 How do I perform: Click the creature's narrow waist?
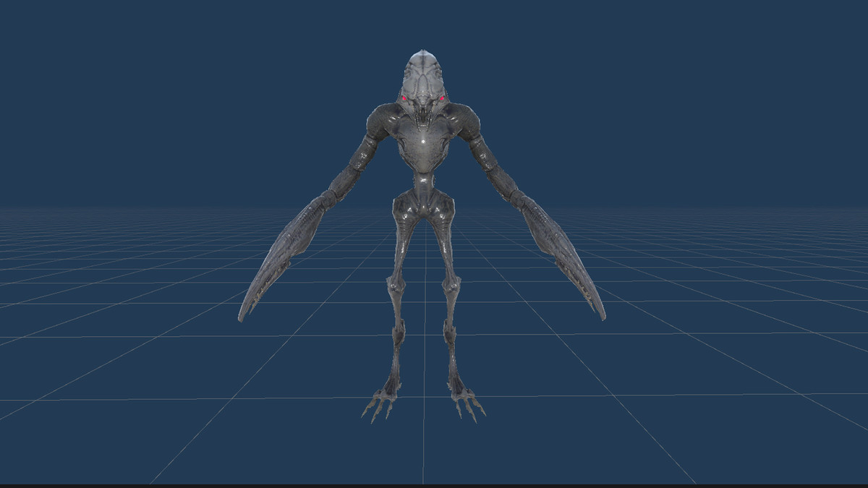tap(423, 180)
